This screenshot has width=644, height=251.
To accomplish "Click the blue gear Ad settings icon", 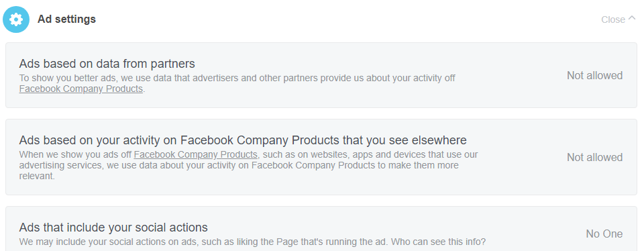I will (16, 19).
